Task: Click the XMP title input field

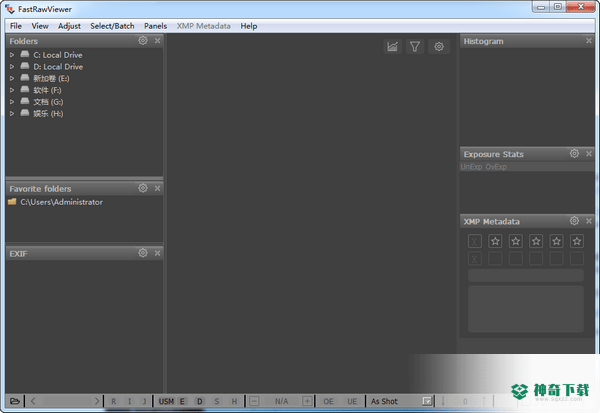Action: (526, 275)
